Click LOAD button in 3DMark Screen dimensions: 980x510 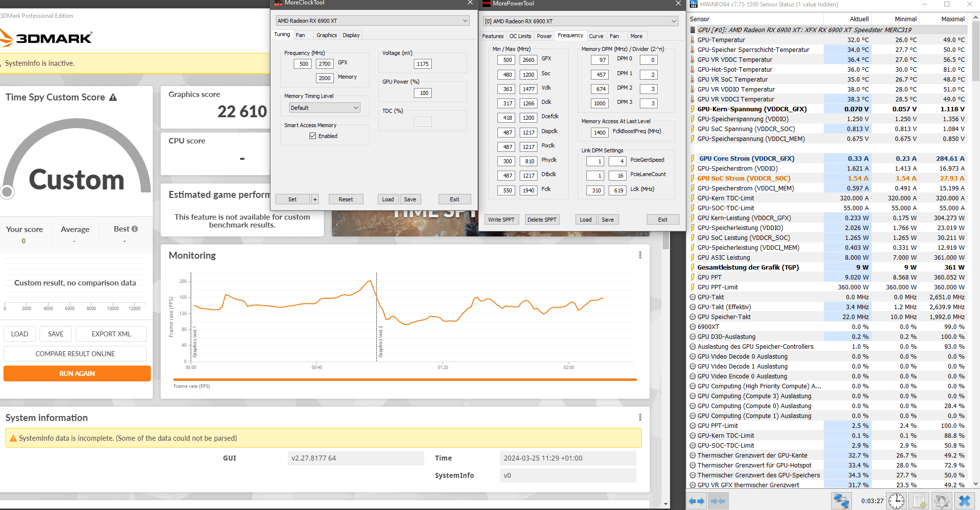coord(20,334)
